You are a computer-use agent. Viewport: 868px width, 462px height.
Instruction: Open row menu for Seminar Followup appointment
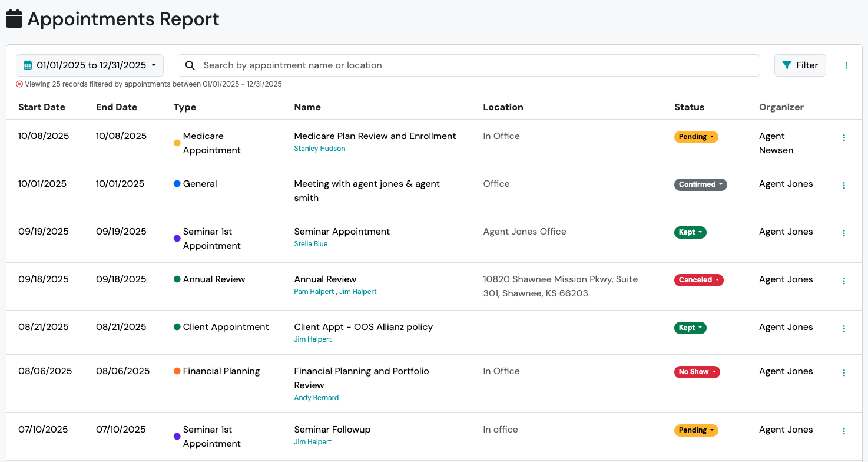844,431
